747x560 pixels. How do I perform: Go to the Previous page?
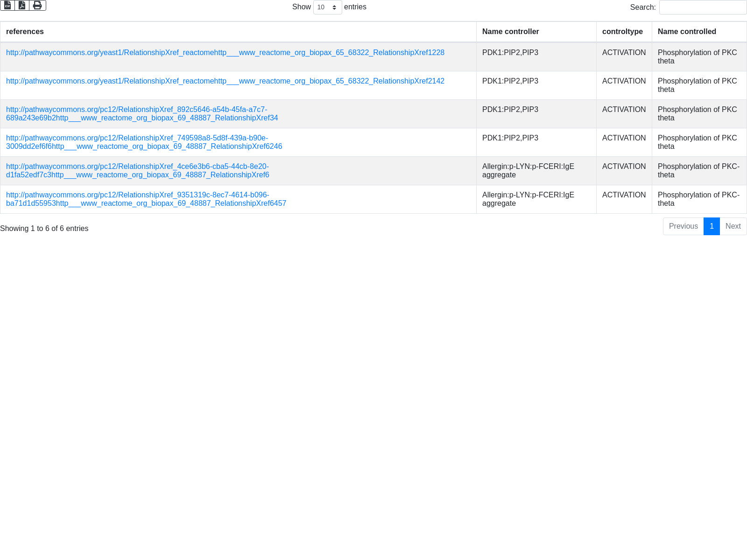(683, 226)
